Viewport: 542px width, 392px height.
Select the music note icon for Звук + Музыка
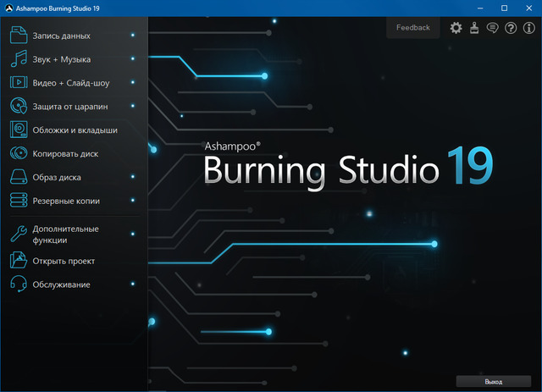tap(18, 59)
